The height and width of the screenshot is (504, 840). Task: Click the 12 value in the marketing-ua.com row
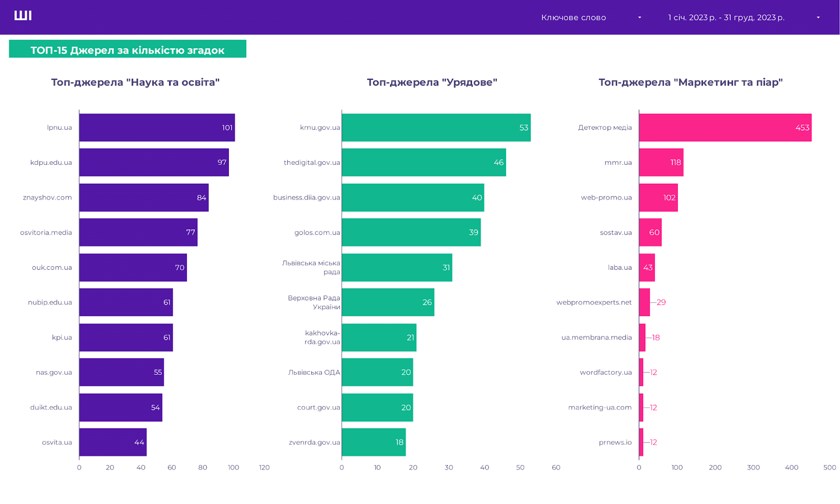pos(653,407)
